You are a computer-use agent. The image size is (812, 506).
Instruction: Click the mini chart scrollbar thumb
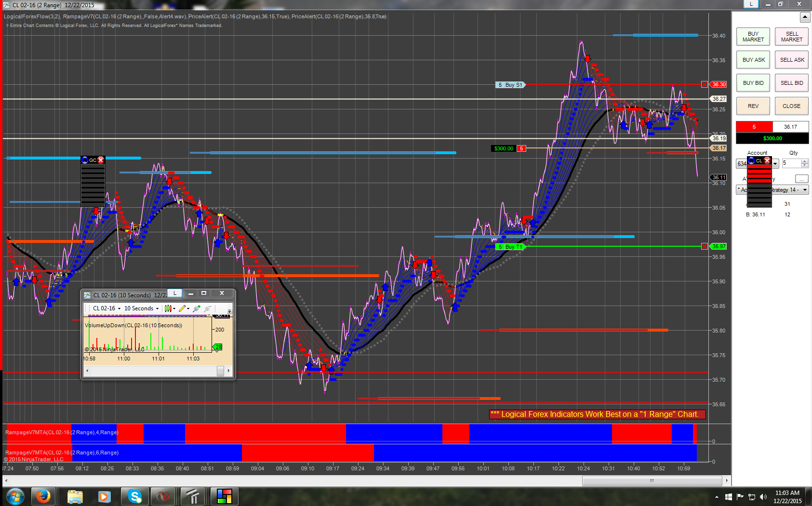[220, 371]
